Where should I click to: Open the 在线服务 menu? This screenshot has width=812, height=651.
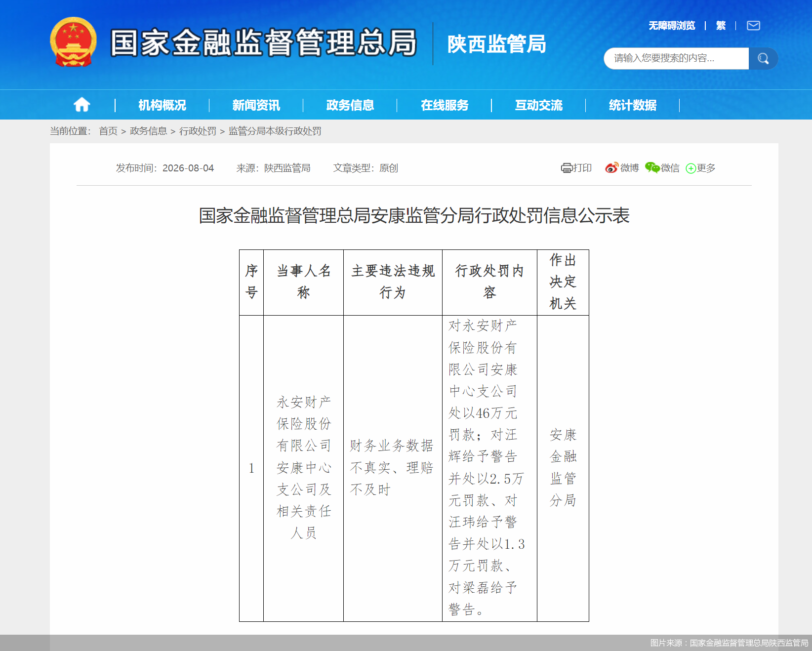tap(445, 105)
